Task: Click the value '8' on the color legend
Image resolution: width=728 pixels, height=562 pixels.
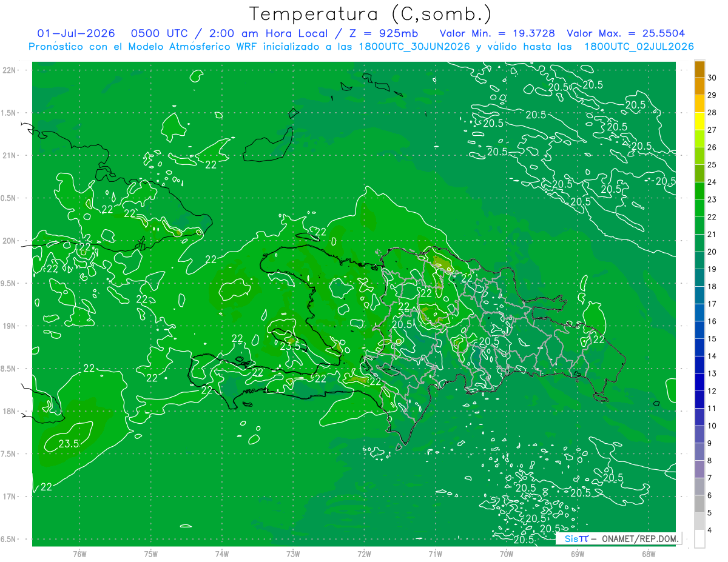Action: point(710,461)
